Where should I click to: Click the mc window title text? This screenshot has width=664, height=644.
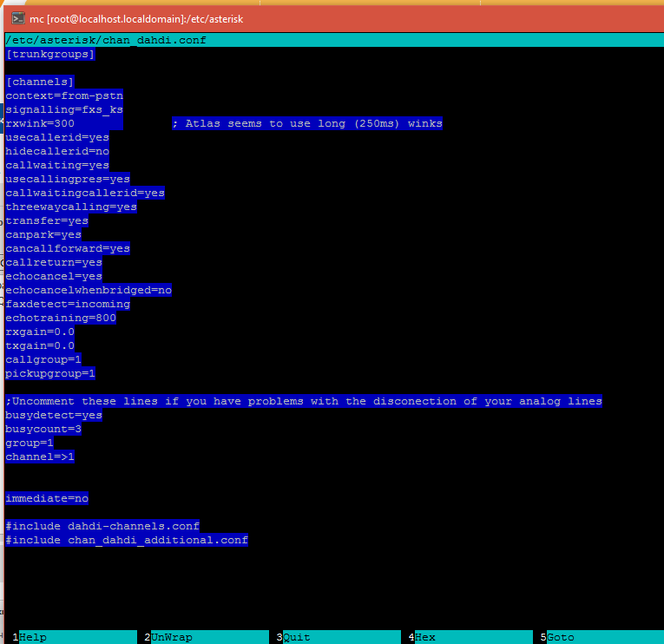pos(136,19)
